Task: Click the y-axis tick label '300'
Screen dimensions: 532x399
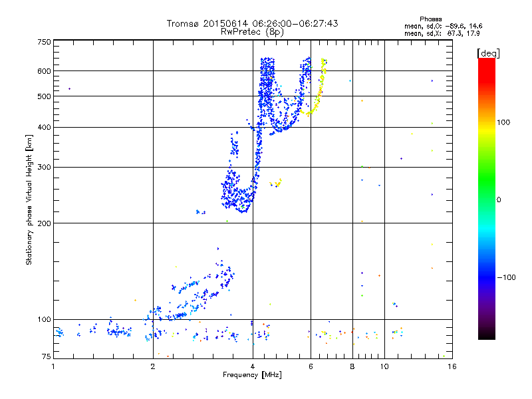Action: point(44,168)
